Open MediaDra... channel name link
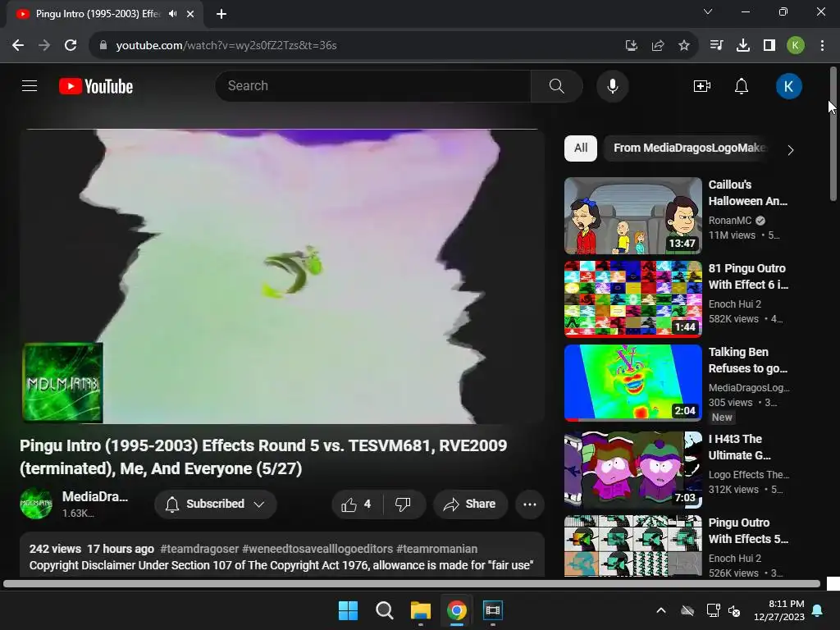840x630 pixels. click(x=95, y=496)
